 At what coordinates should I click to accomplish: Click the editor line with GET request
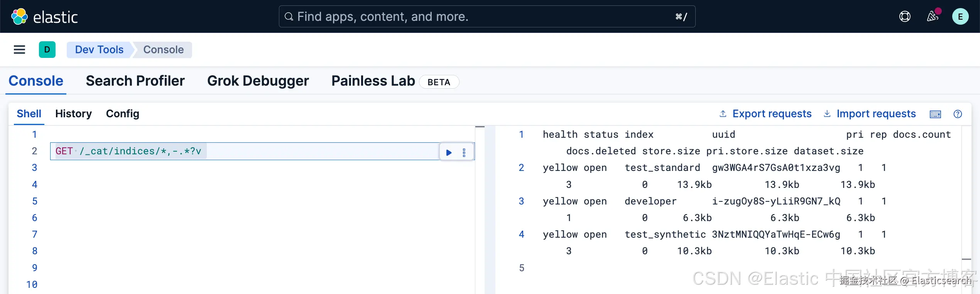coord(270,151)
